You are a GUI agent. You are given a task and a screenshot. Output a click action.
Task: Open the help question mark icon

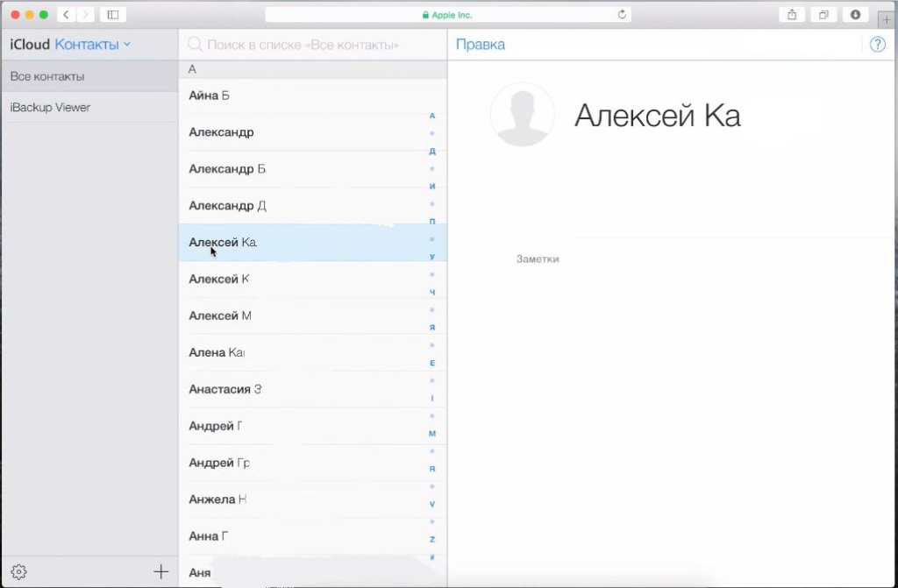[877, 45]
